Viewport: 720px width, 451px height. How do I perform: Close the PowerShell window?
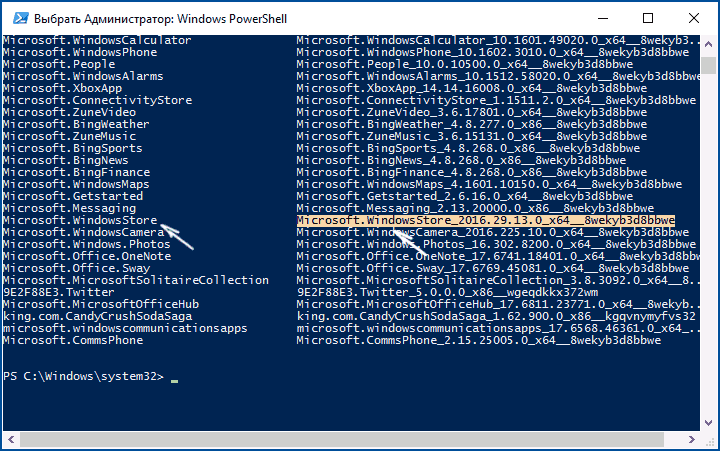(694, 18)
